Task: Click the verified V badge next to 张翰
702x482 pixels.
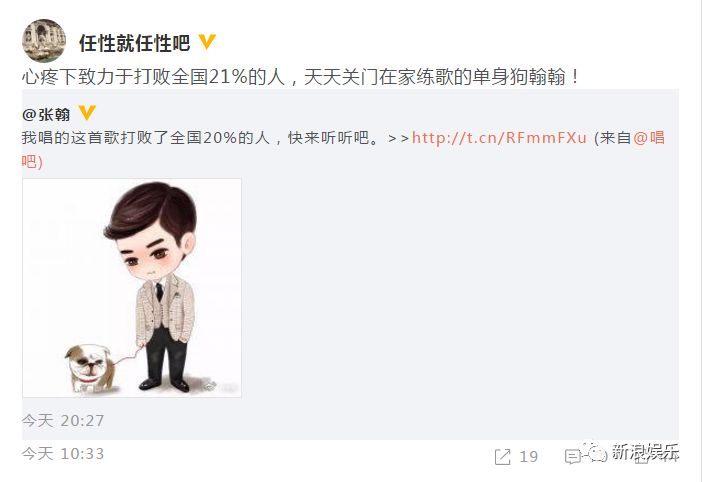Action: point(87,113)
